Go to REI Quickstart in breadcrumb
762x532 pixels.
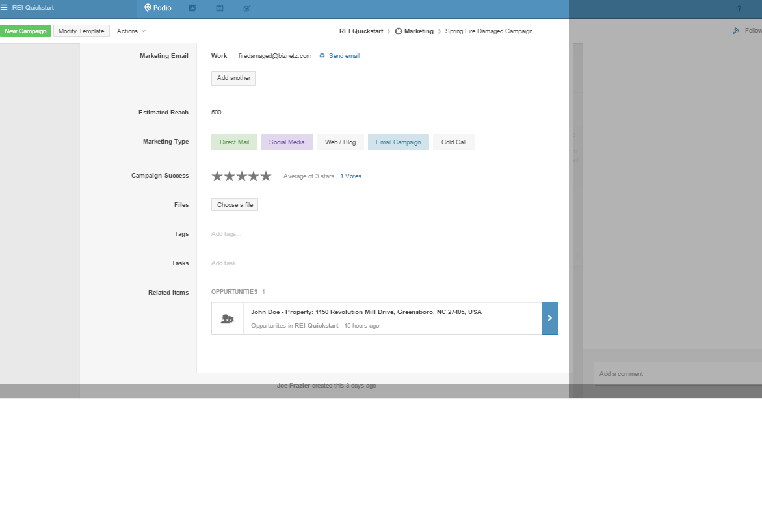[x=361, y=31]
